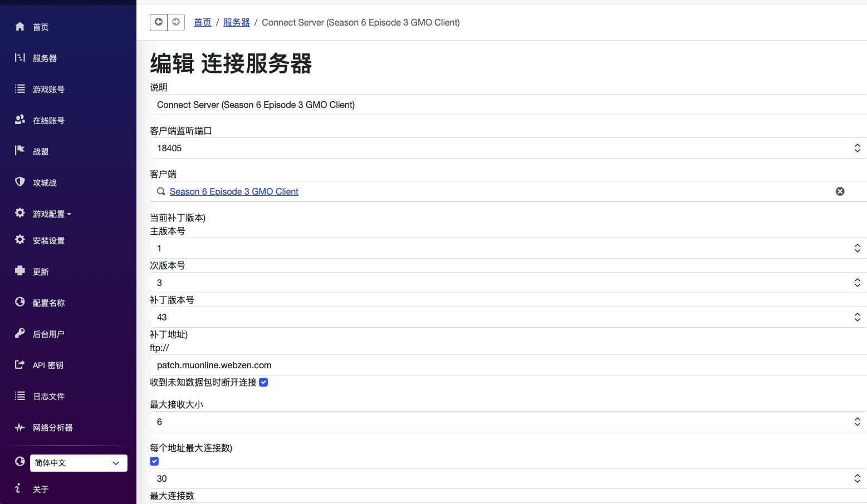867x504 pixels.
Task: Click stepper arrows of 次版本号 field
Action: click(858, 283)
